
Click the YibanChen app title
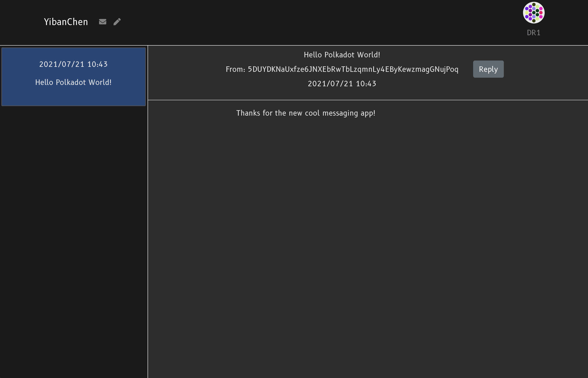[x=66, y=22]
